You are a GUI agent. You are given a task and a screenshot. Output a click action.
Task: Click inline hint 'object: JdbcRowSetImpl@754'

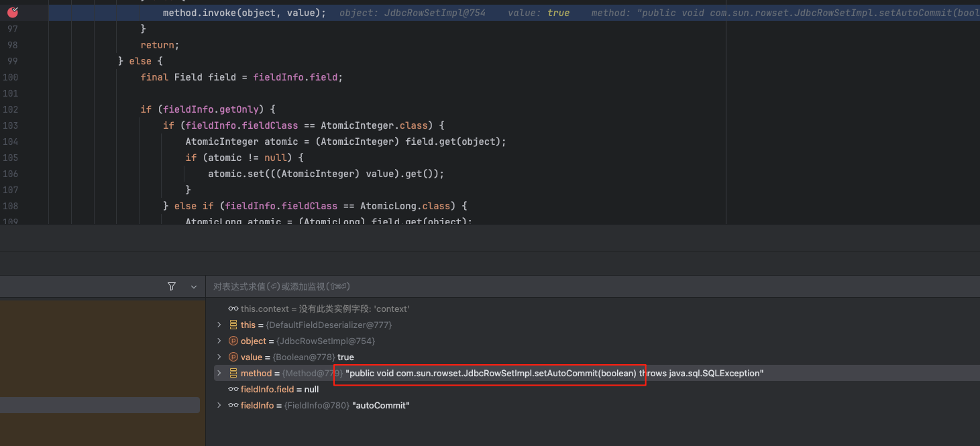413,13
